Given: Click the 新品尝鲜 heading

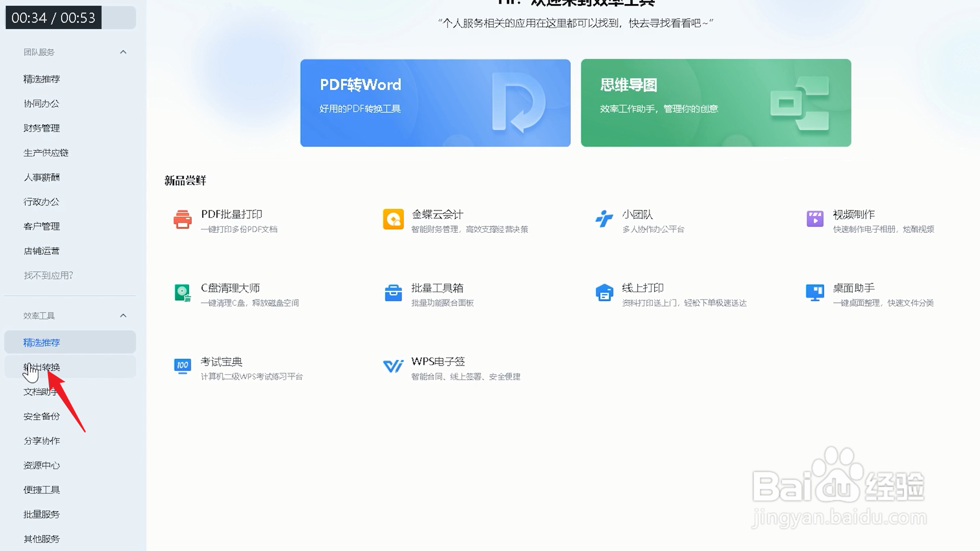Looking at the screenshot, I should pyautogui.click(x=185, y=180).
